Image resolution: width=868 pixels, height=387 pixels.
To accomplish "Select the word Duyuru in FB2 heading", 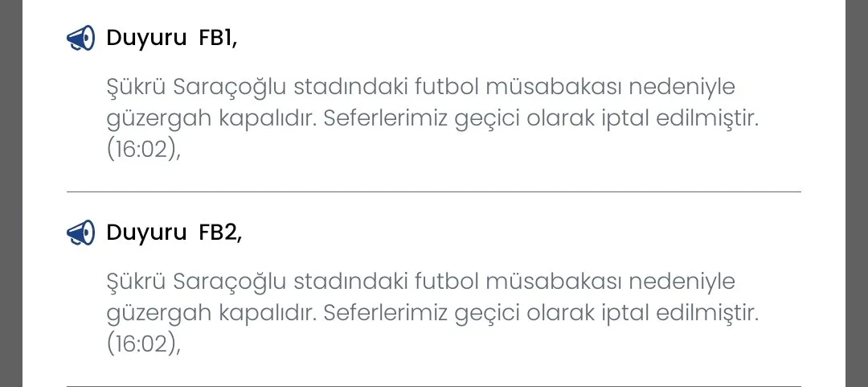I will coord(146,233).
